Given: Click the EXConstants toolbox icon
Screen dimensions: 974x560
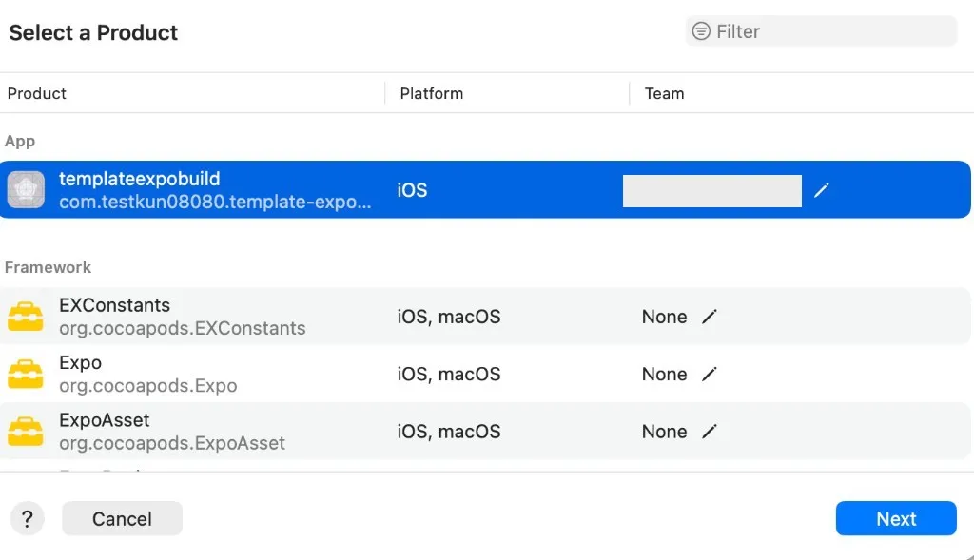Looking at the screenshot, I should 26,316.
